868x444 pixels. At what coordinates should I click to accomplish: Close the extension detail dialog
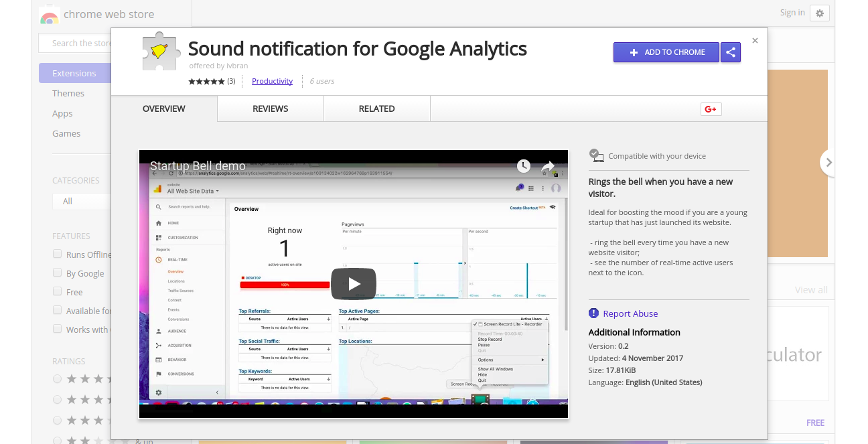[x=755, y=41]
